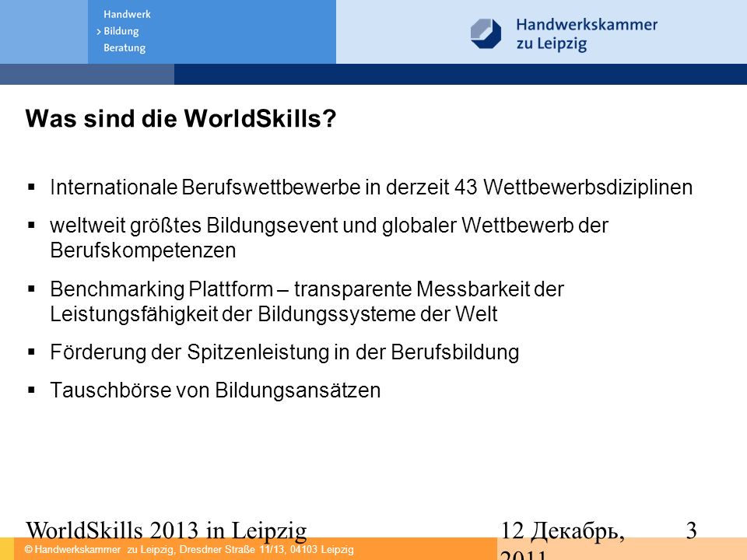Select the "Bildung" header text
The width and height of the screenshot is (747, 560).
coord(121,31)
